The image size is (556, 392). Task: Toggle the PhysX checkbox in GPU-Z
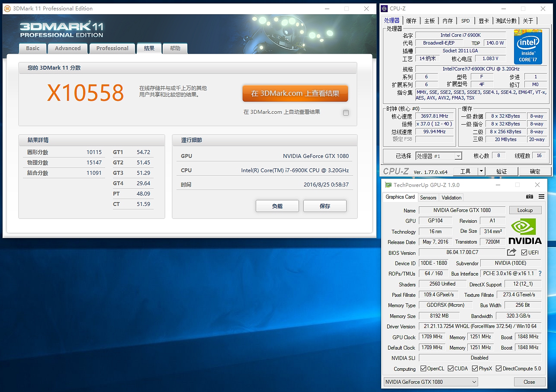point(475,369)
